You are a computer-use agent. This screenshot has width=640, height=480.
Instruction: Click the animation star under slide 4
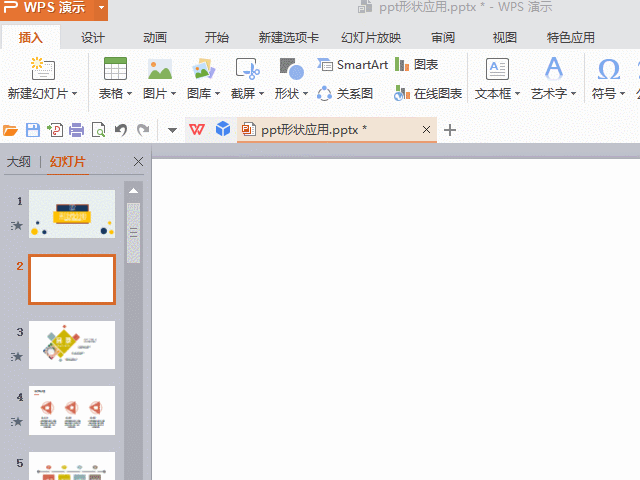17,421
